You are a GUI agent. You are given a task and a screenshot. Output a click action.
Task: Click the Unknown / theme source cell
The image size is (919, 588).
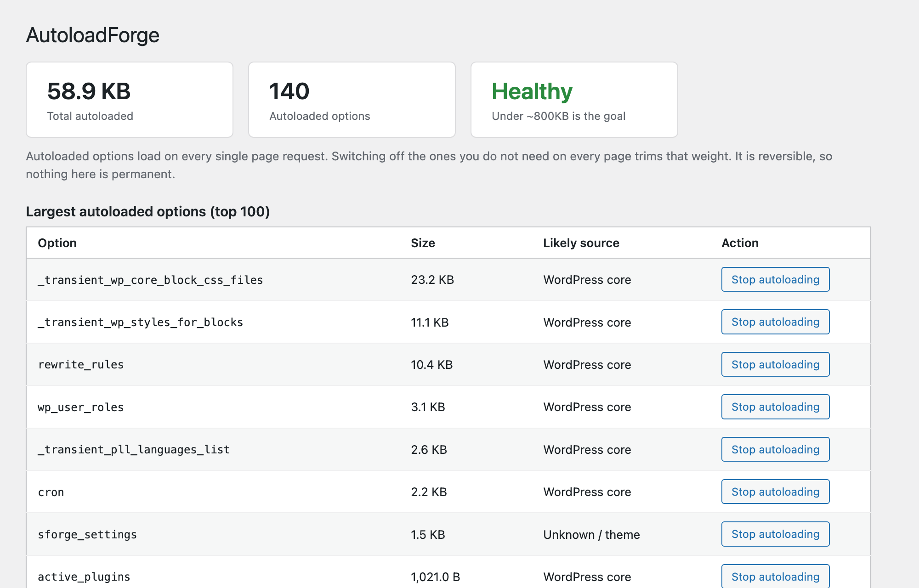coord(591,534)
